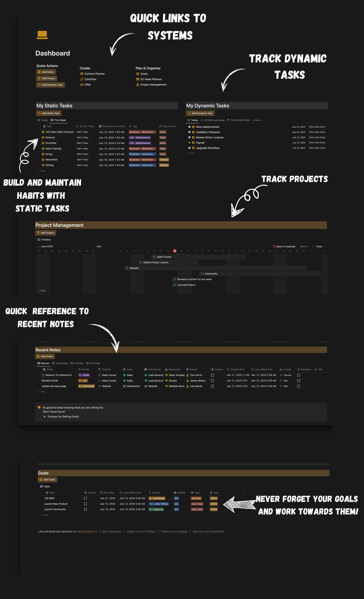The height and width of the screenshot is (599, 364).
Task: Open the 52 Week Planner icon
Action: (x=137, y=79)
